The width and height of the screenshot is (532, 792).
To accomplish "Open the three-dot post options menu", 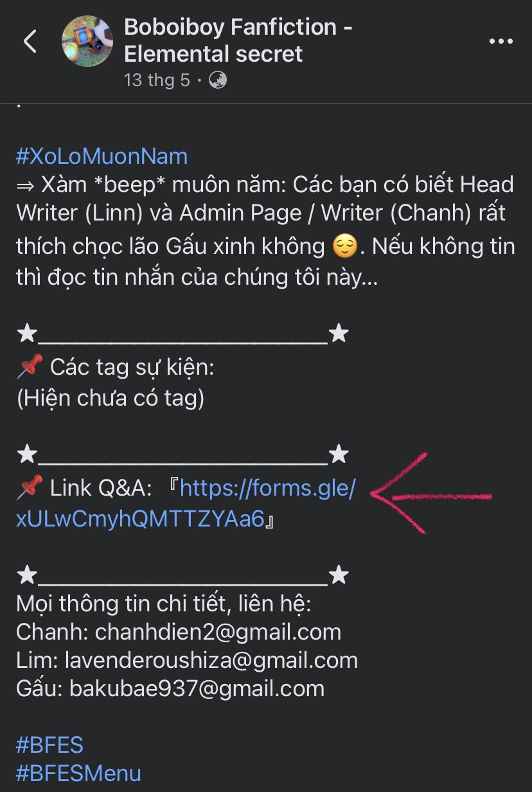I will tap(501, 41).
